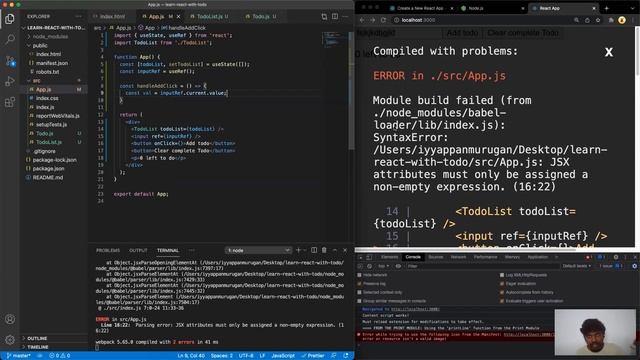
Task: Click the DevTools inspect element icon
Action: click(360, 257)
